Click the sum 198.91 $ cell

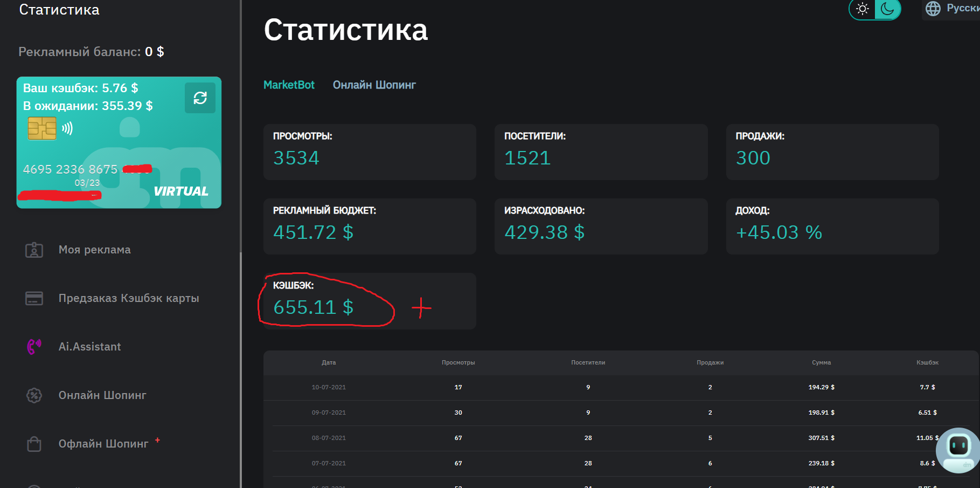822,413
